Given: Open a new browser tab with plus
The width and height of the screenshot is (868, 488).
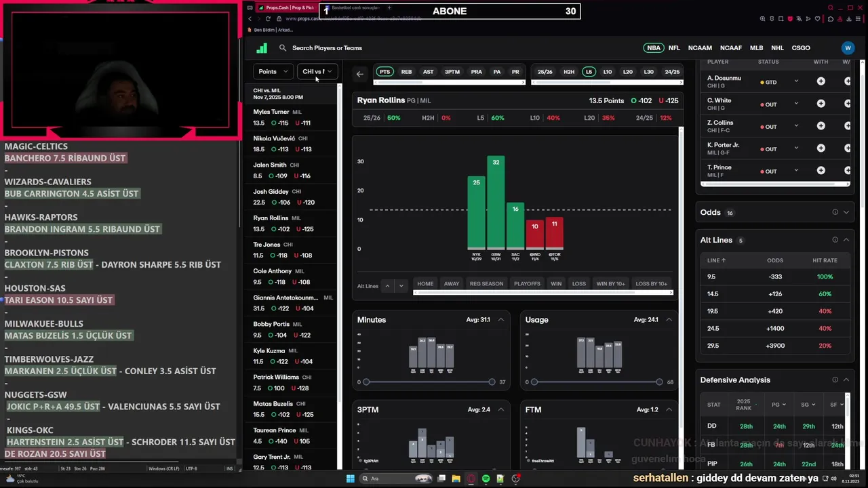Looking at the screenshot, I should [x=389, y=7].
